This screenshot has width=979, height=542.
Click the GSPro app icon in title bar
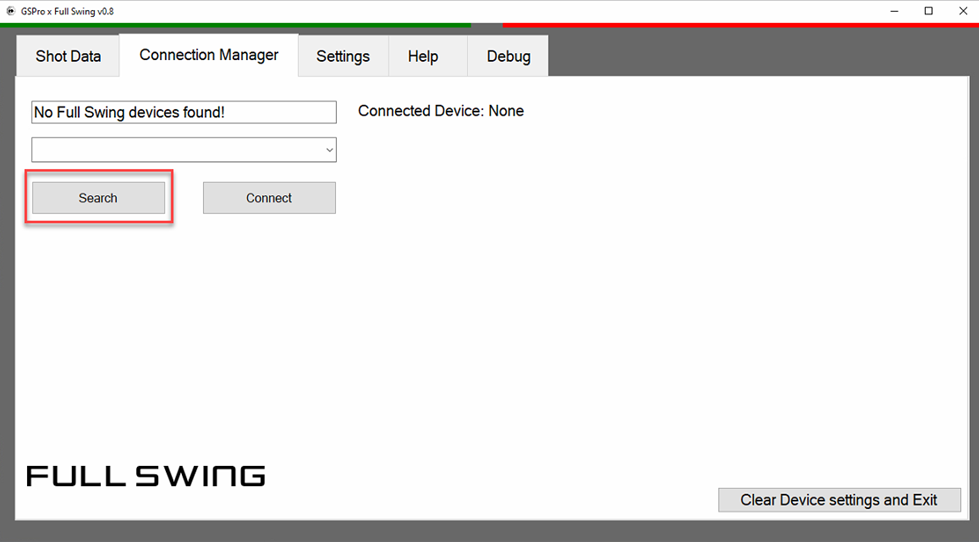pyautogui.click(x=9, y=10)
